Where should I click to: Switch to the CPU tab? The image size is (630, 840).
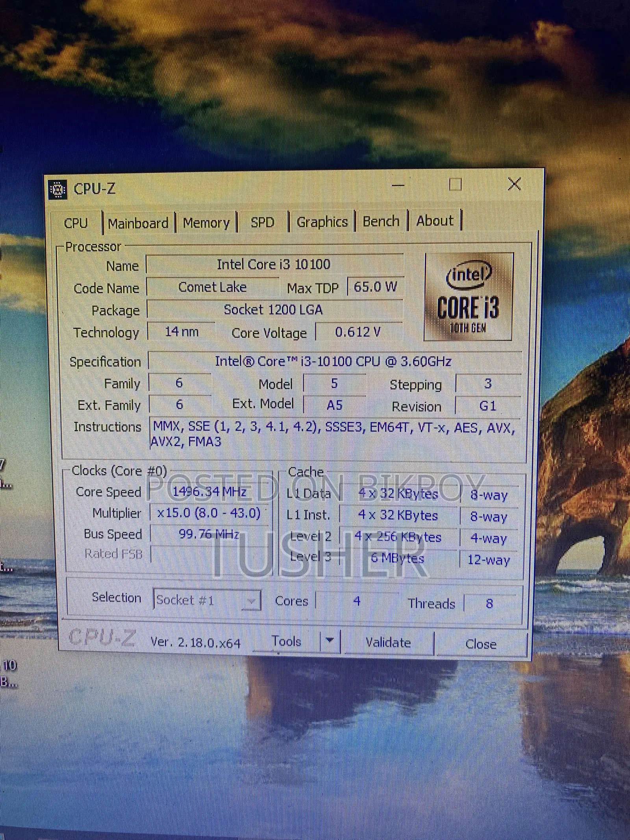click(76, 223)
